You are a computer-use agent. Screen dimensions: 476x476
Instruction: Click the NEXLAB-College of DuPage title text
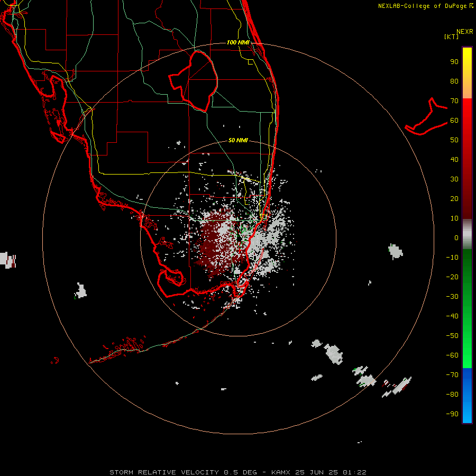pos(423,6)
